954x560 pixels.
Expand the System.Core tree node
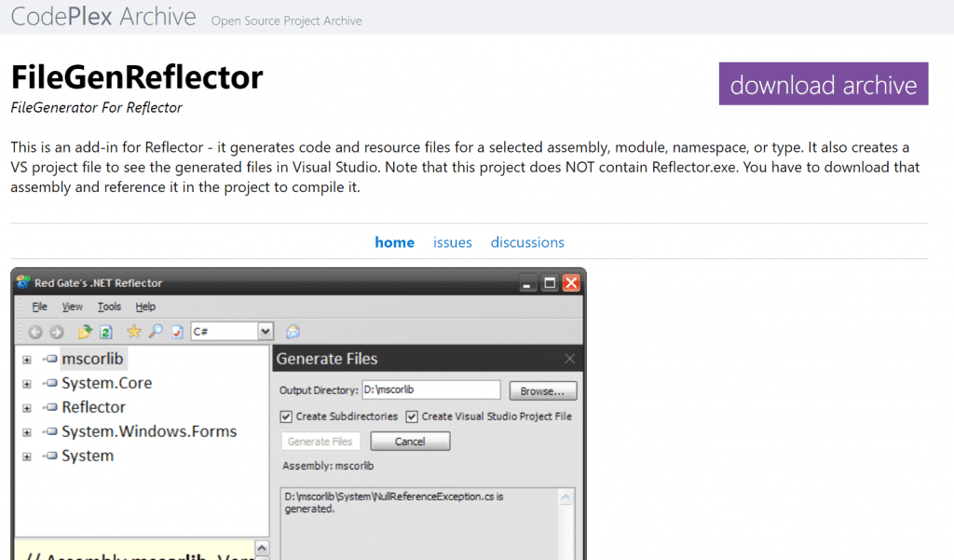tap(27, 384)
